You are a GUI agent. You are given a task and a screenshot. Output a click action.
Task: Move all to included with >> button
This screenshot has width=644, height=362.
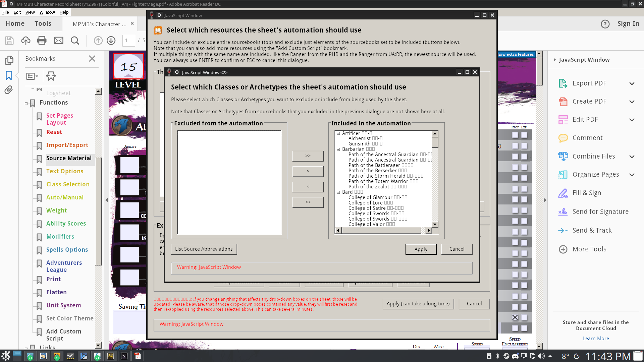click(308, 156)
